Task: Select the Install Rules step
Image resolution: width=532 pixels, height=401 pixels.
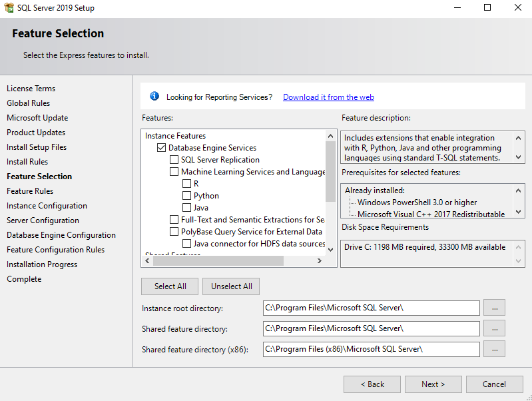Action: [x=27, y=162]
